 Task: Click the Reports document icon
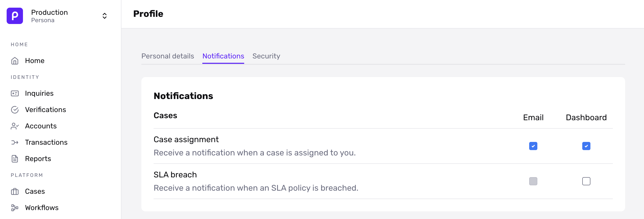click(x=15, y=159)
